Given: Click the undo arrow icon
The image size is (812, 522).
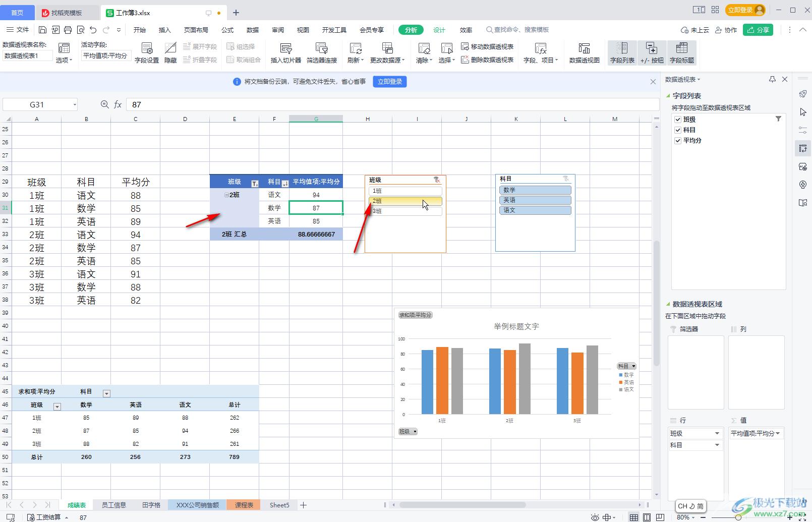Looking at the screenshot, I should [x=93, y=30].
